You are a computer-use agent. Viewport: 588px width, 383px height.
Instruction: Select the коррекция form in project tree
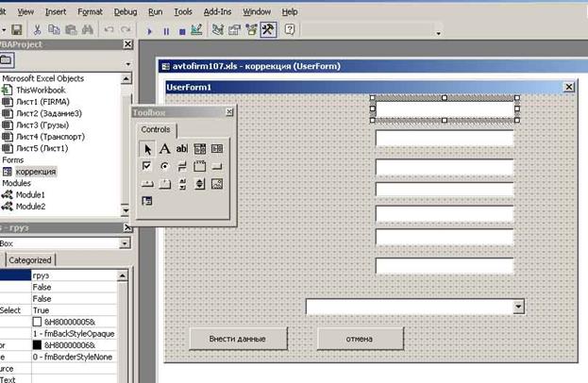point(36,172)
